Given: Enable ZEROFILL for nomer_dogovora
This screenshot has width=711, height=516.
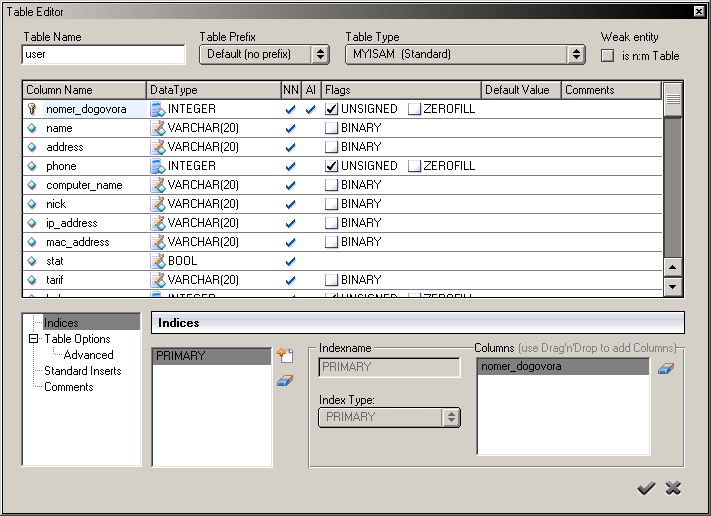Looking at the screenshot, I should click(x=414, y=109).
